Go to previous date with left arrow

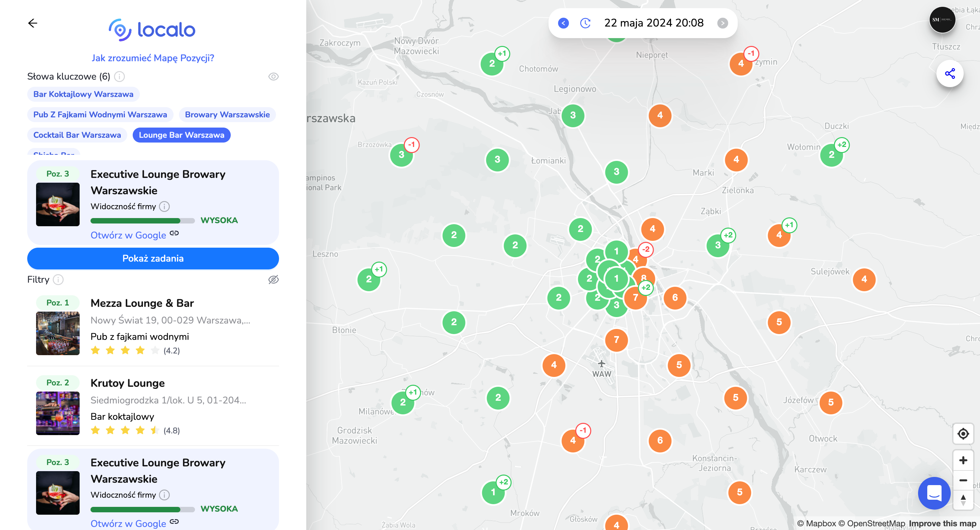pos(563,23)
